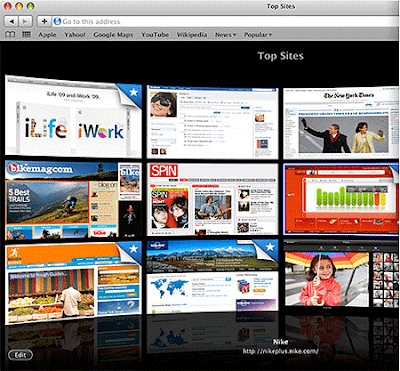This screenshot has width=400, height=371.
Task: Open the YouTube bookmark
Action: 155,35
